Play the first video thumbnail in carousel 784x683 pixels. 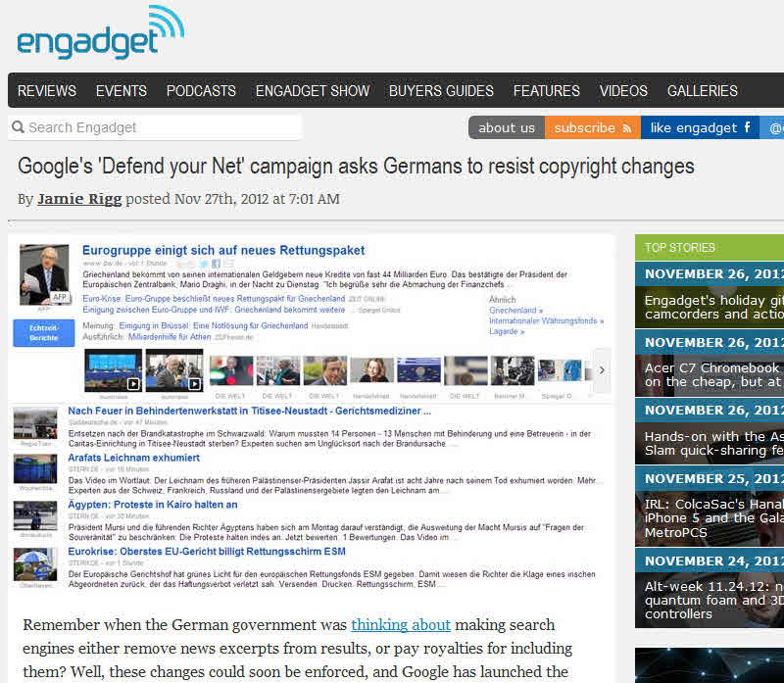point(113,370)
